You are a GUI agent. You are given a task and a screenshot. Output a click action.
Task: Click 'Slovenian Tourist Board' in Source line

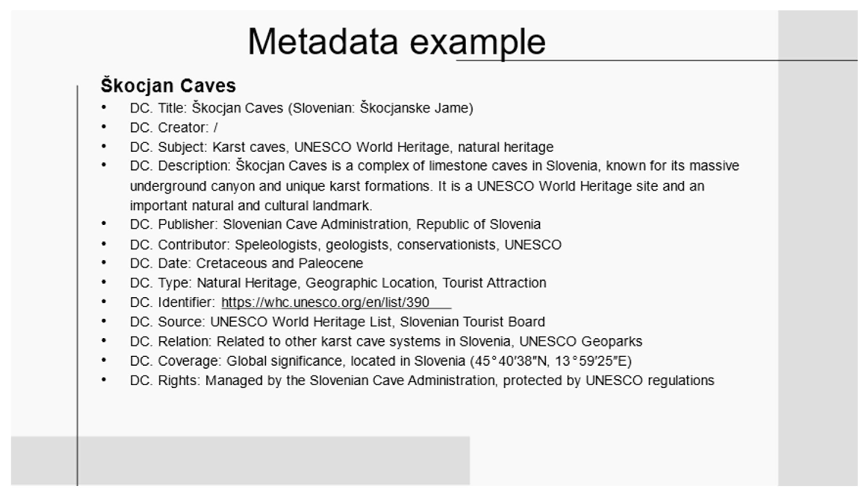tap(472, 322)
